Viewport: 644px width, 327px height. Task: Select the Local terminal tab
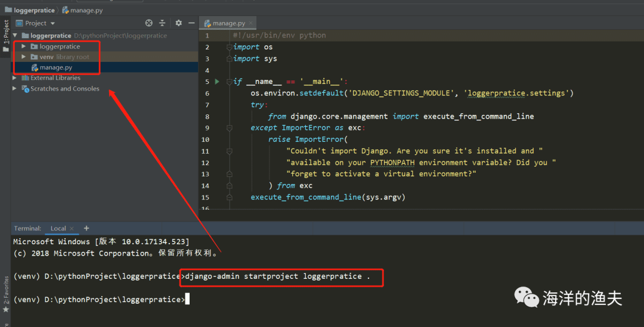click(x=58, y=228)
